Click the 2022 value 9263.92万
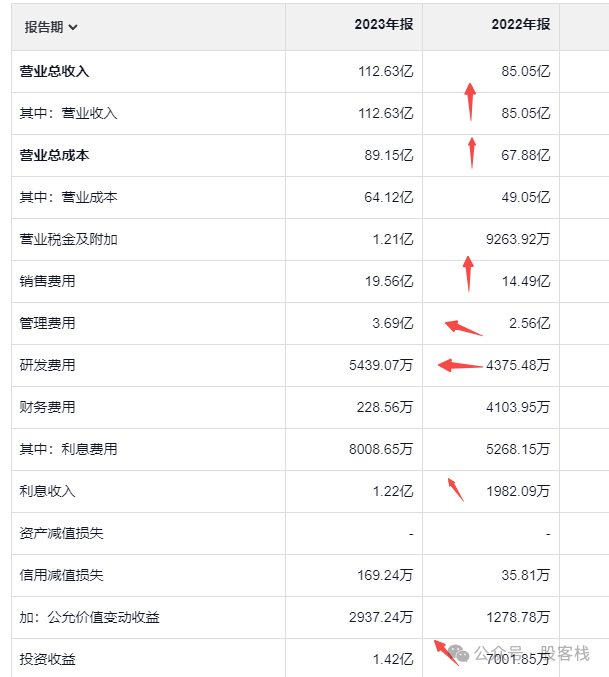The width and height of the screenshot is (609, 677). (517, 239)
